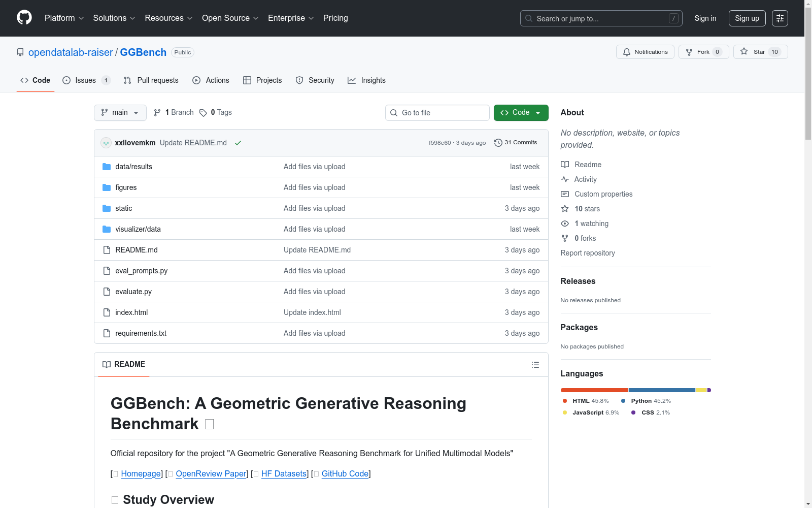Open the opendatalab-raiser owner link

click(71, 52)
